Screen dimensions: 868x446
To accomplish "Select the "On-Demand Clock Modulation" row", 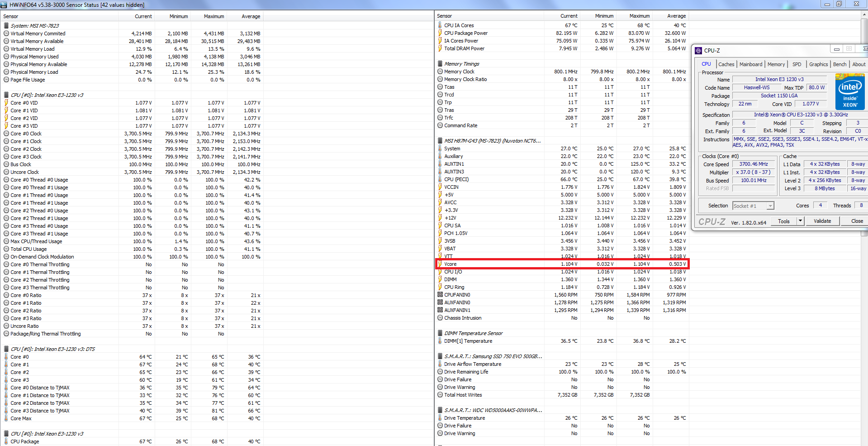I will point(132,257).
